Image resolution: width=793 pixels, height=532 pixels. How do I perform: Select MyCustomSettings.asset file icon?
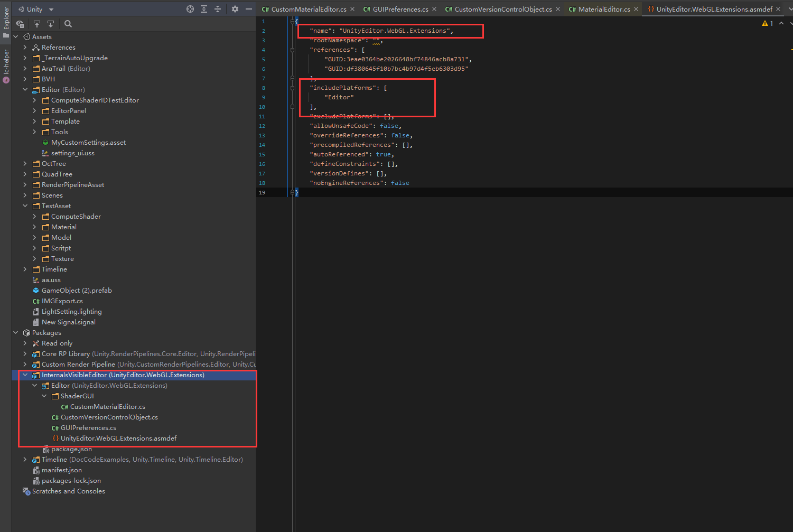[x=45, y=143]
